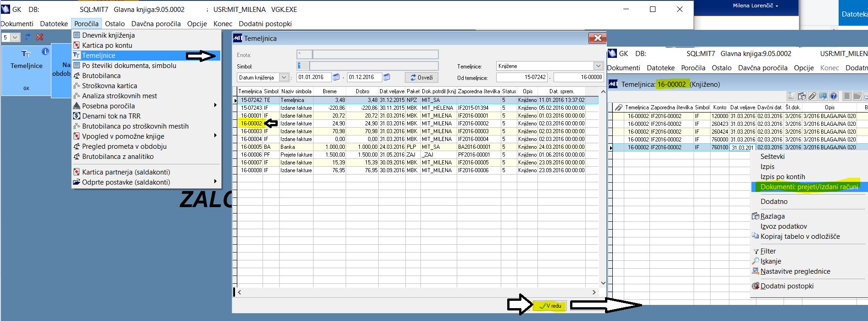Open calendar picker beside 01.12.2016 date
Viewport: 868px width, 321px height.
point(386,77)
